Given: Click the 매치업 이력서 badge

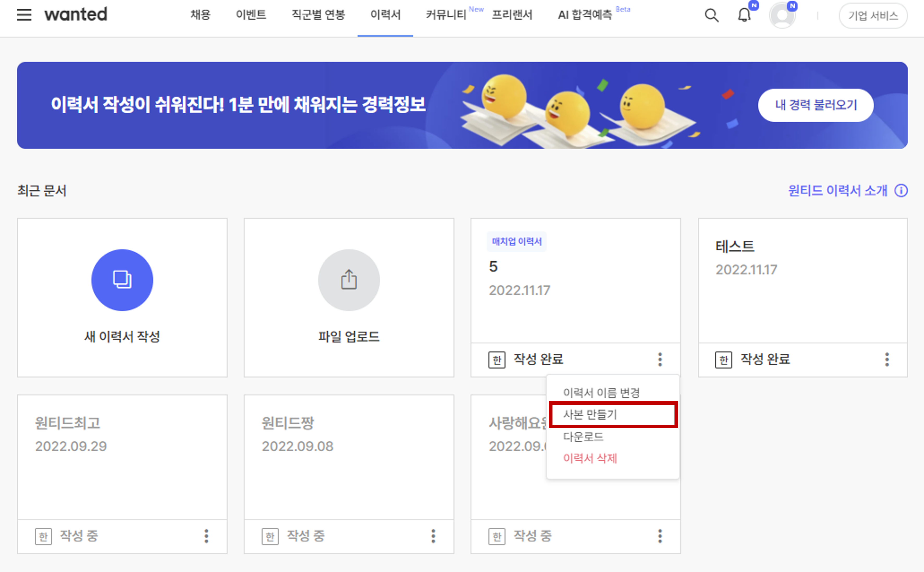Looking at the screenshot, I should (x=516, y=241).
